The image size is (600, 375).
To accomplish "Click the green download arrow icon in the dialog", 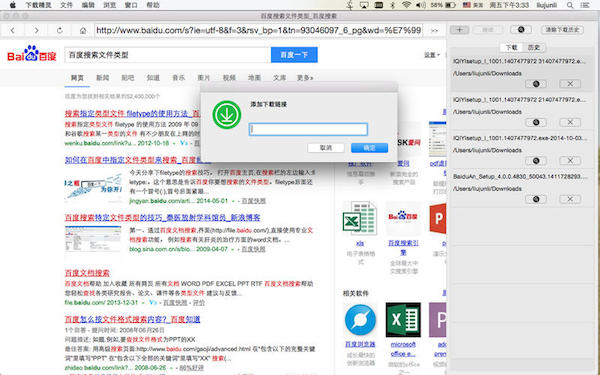I will click(227, 115).
